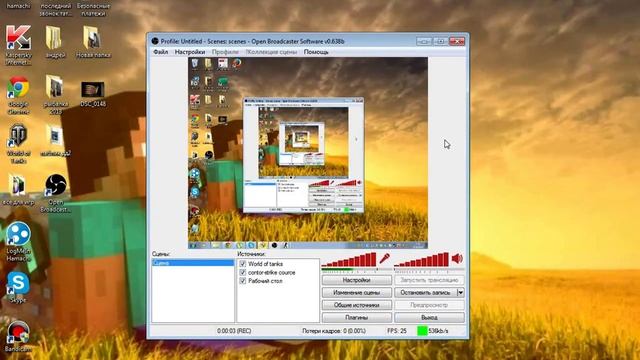Launch Google Chrome from the desktop
The width and height of the screenshot is (640, 360).
18,96
